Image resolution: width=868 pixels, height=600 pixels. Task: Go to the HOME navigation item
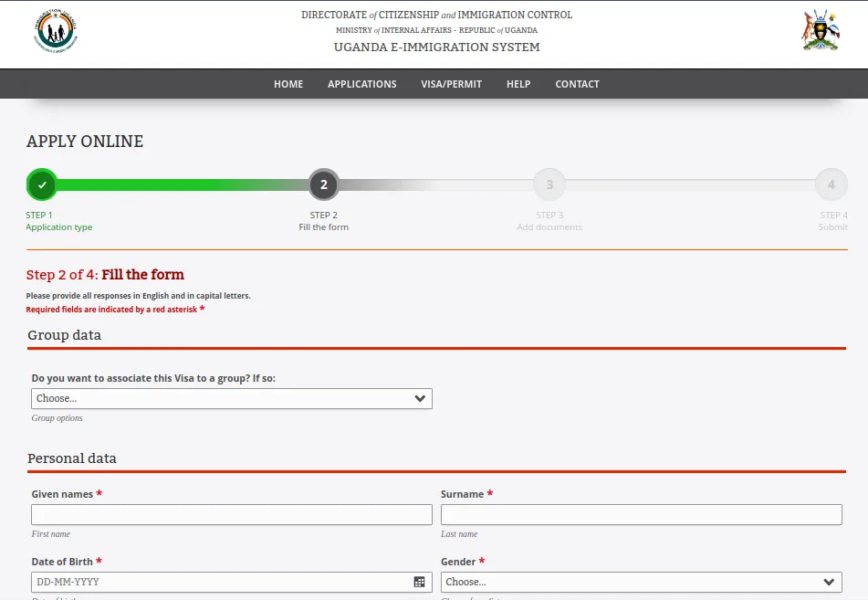click(x=288, y=83)
